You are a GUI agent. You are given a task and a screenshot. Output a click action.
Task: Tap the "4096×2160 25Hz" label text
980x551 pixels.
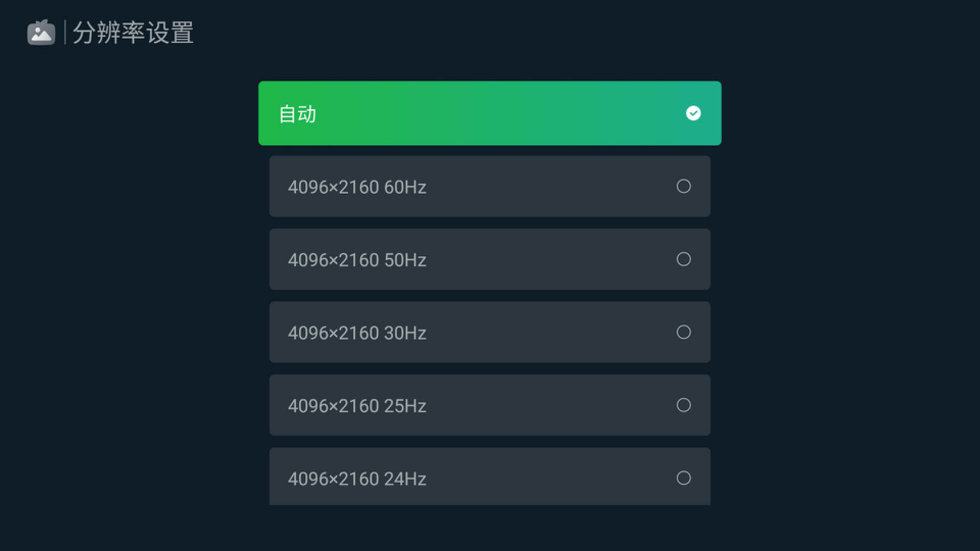point(357,406)
